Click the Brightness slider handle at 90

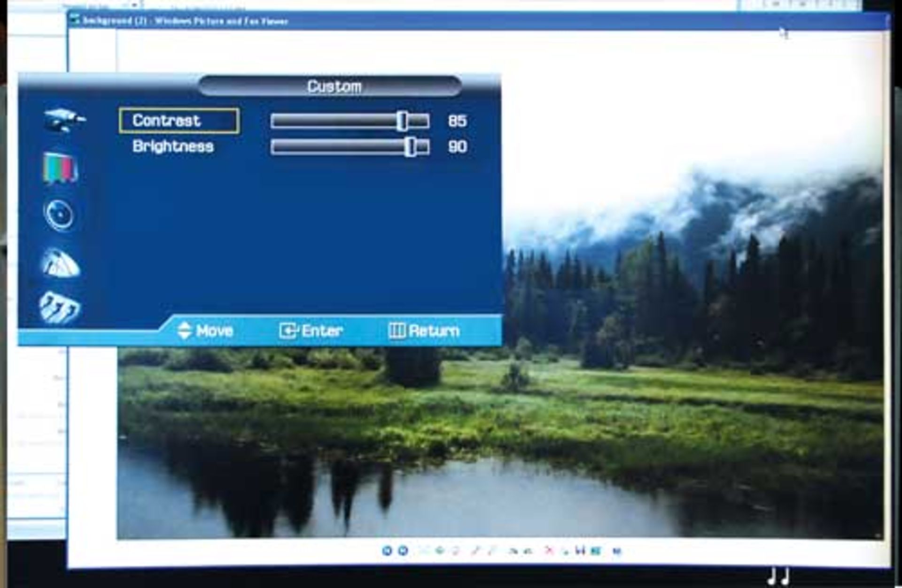(x=411, y=147)
